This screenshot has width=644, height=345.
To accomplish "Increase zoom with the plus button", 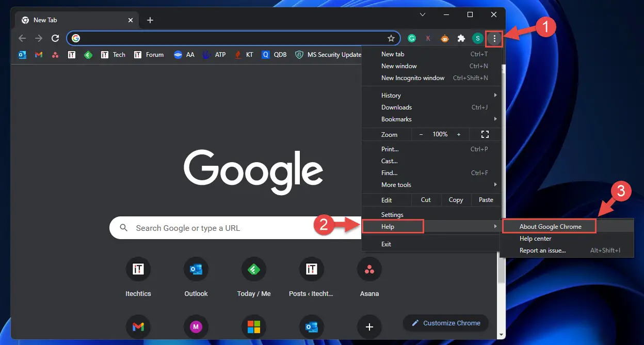I will point(459,134).
